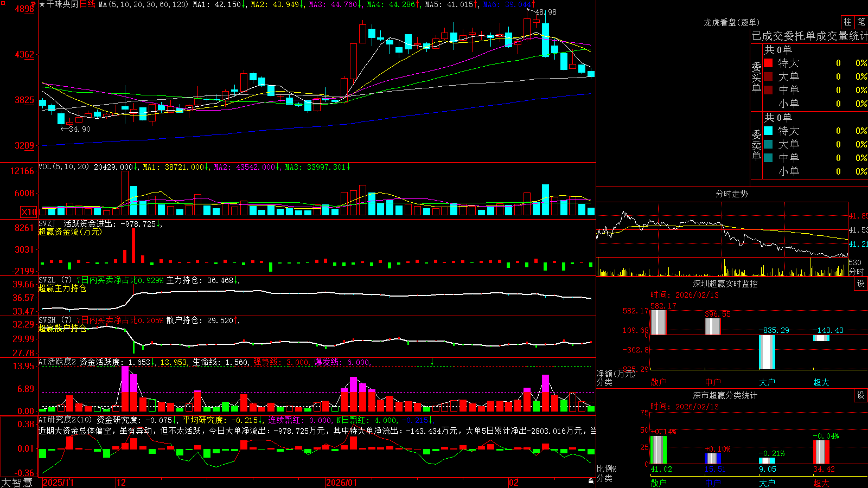
Task: Select the 02 month timeline marker
Action: click(x=514, y=483)
